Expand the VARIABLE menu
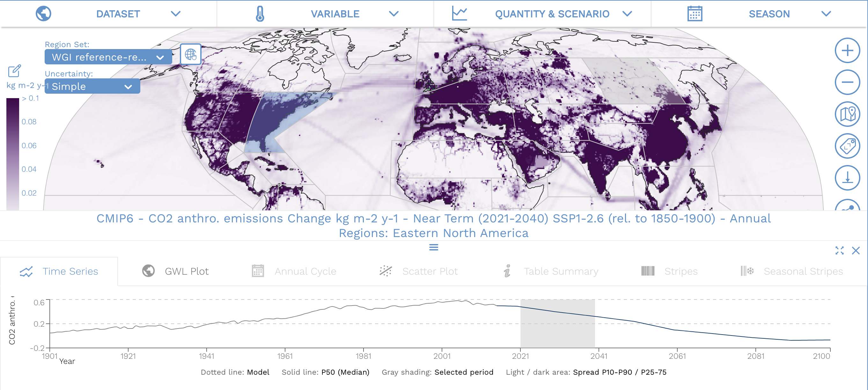 [x=335, y=14]
